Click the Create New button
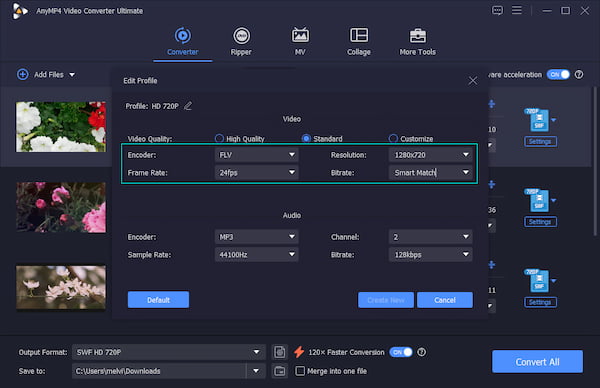The width and height of the screenshot is (600, 388). tap(386, 300)
